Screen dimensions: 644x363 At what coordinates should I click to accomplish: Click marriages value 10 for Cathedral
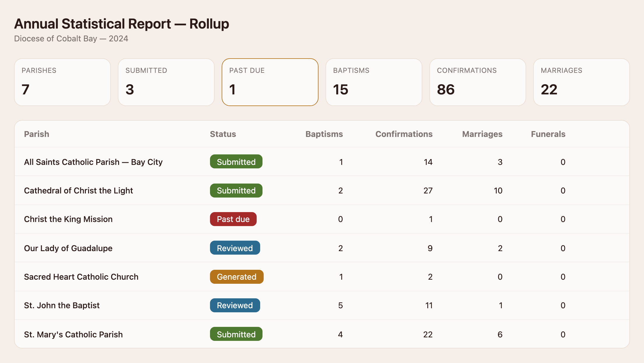click(498, 191)
